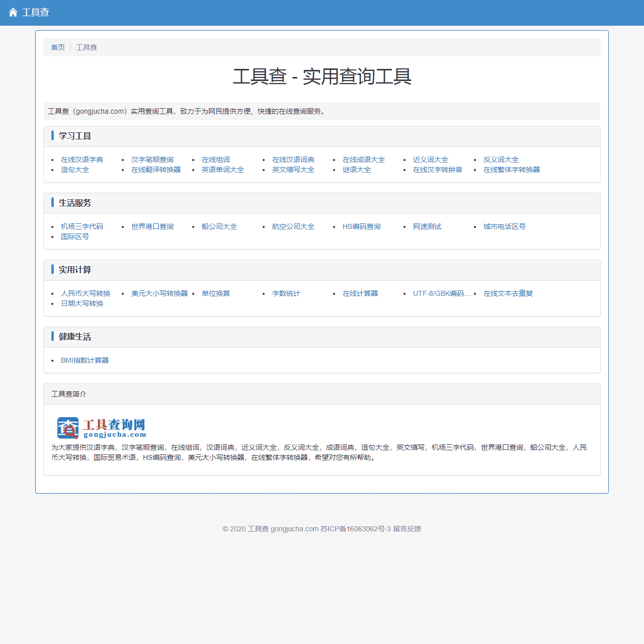This screenshot has width=644, height=644.
Task: Open 英语单词大全 page
Action: 223,170
